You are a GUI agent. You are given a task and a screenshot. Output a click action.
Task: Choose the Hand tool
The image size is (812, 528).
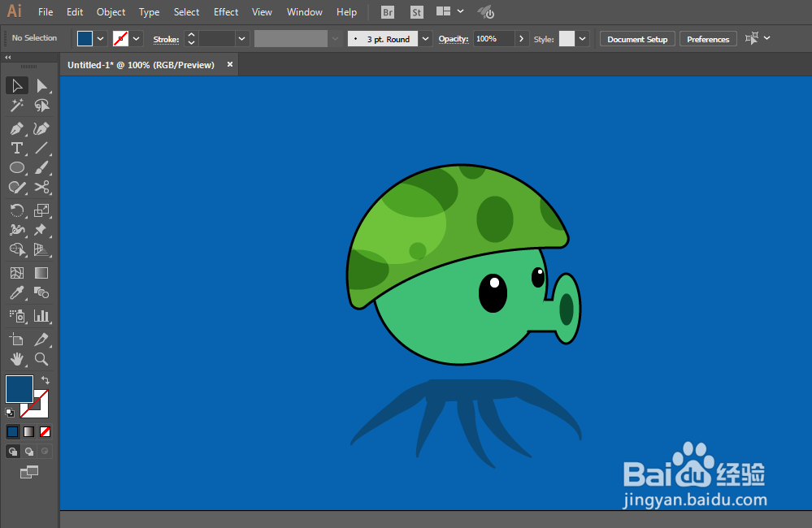[x=17, y=359]
